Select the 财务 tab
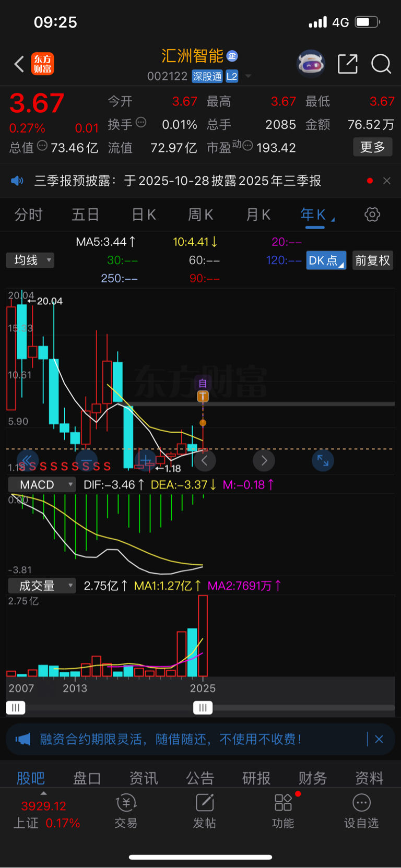 tap(313, 778)
